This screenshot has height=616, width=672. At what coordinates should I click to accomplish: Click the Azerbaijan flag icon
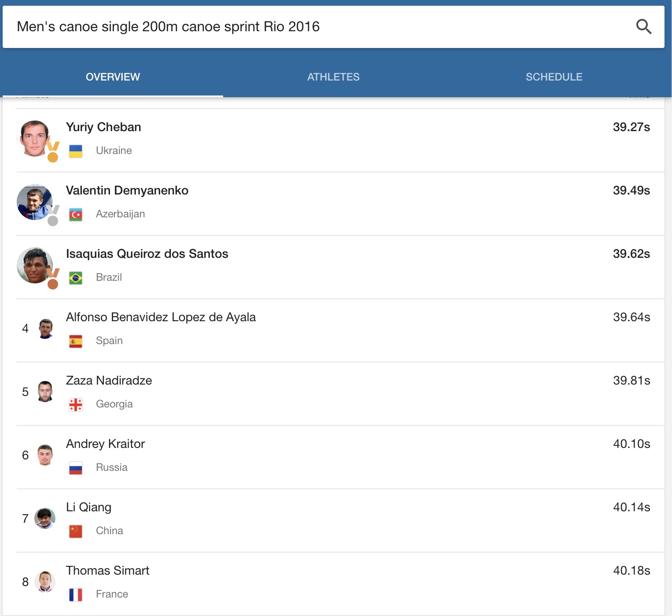coord(76,214)
